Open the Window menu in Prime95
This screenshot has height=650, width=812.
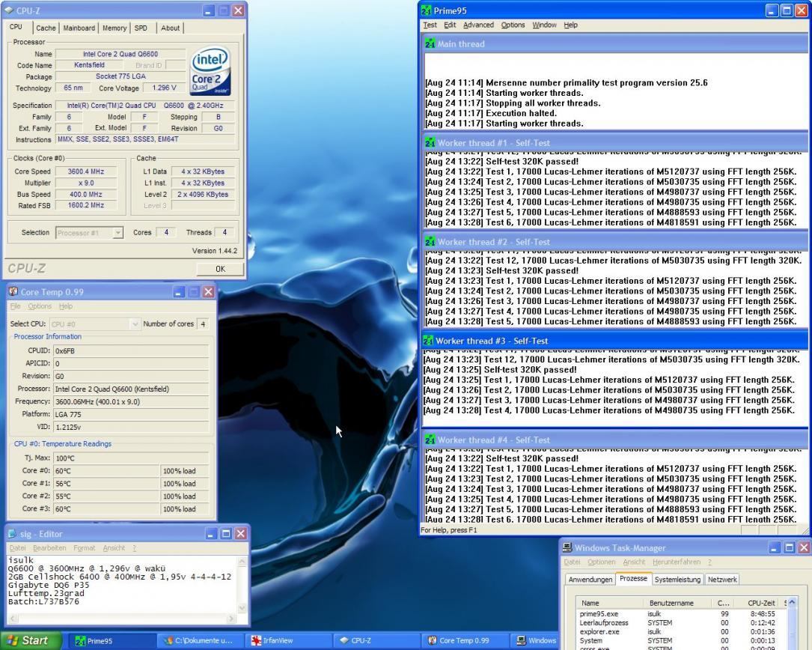[x=544, y=25]
